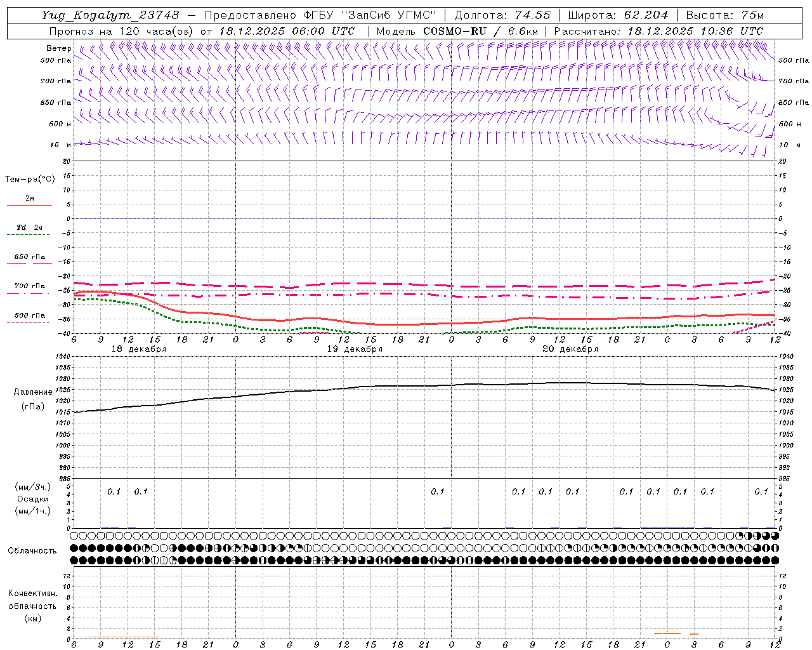Select the 700 гПа legend entry in temperature panel

point(29,286)
